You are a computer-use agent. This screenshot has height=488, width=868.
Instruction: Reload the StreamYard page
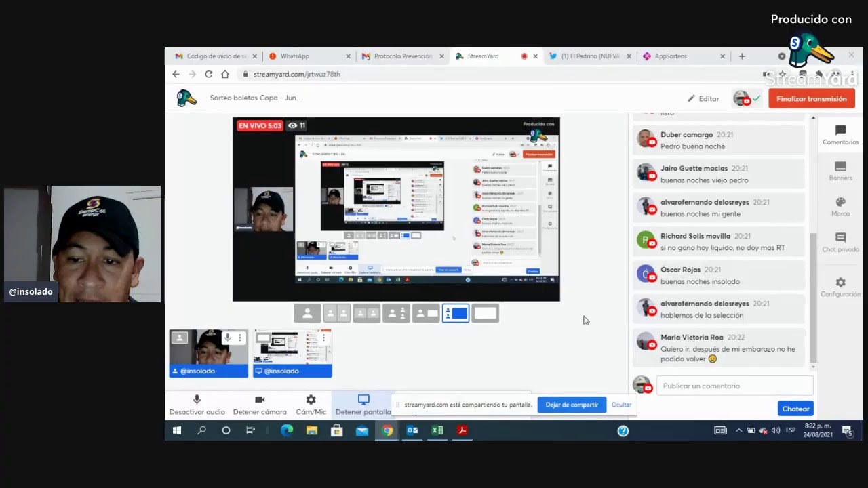(x=209, y=75)
